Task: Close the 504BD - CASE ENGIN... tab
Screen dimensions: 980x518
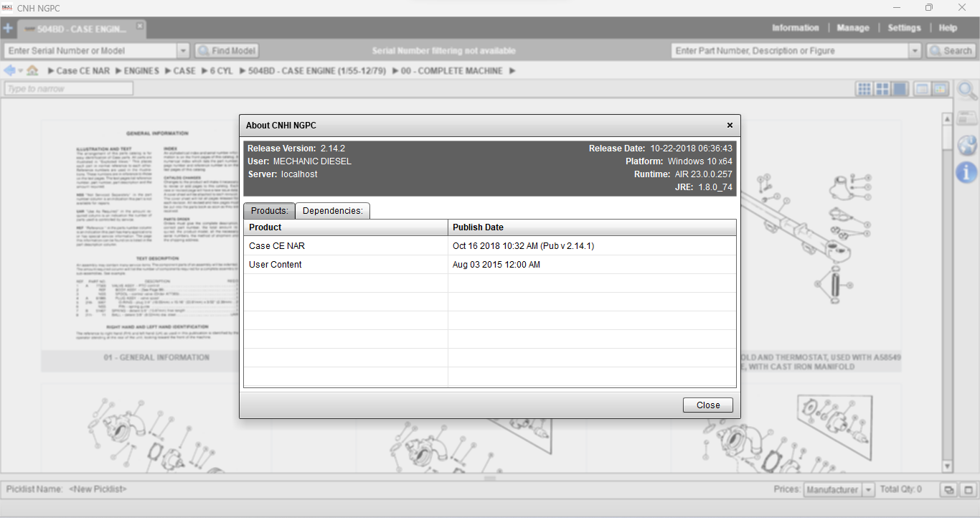Action: [140, 26]
